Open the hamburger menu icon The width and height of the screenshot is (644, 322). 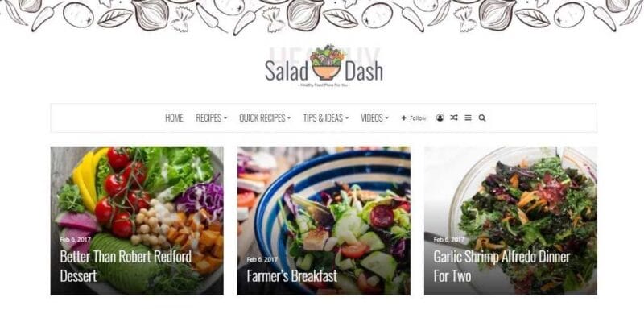[x=468, y=118]
